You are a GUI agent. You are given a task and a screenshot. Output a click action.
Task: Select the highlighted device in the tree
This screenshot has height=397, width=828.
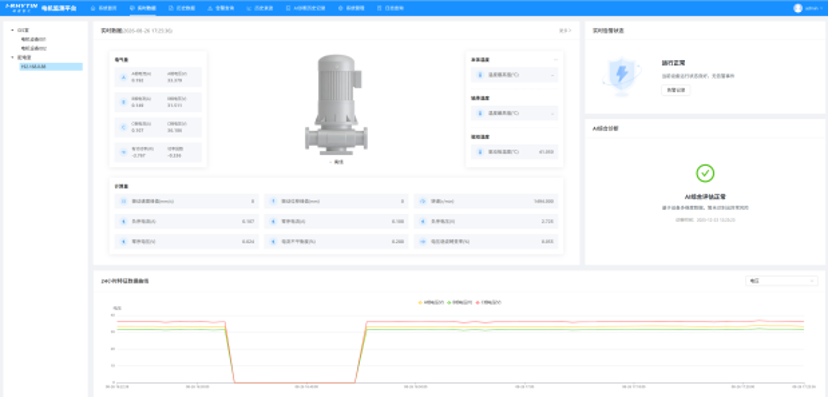click(x=51, y=67)
